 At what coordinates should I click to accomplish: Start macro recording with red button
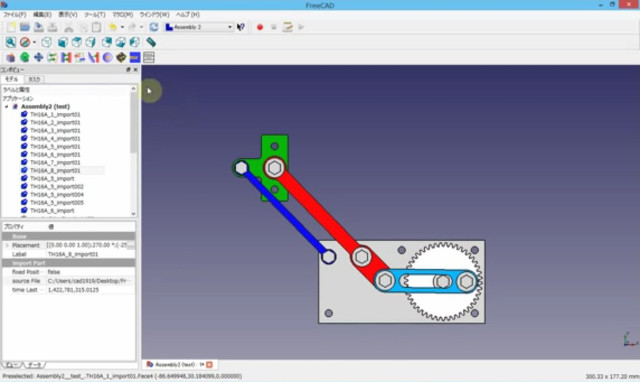(260, 27)
